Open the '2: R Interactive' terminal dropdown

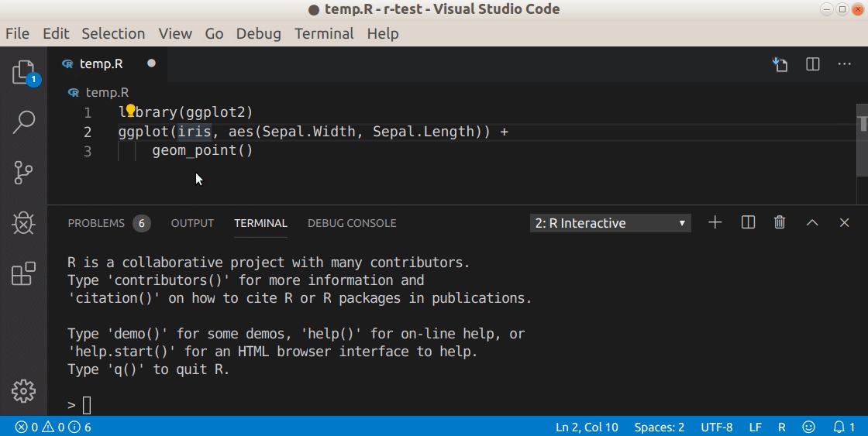click(x=611, y=223)
